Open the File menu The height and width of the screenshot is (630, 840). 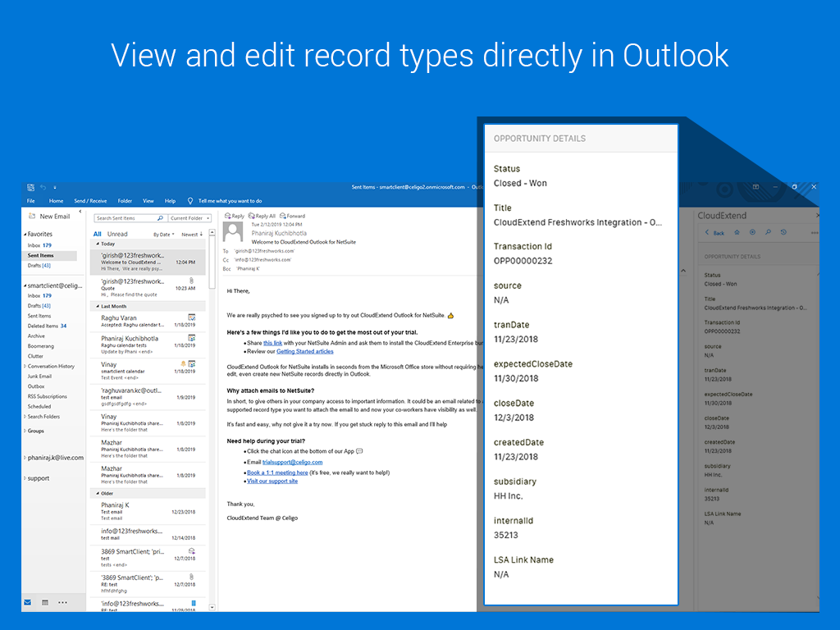coord(31,201)
